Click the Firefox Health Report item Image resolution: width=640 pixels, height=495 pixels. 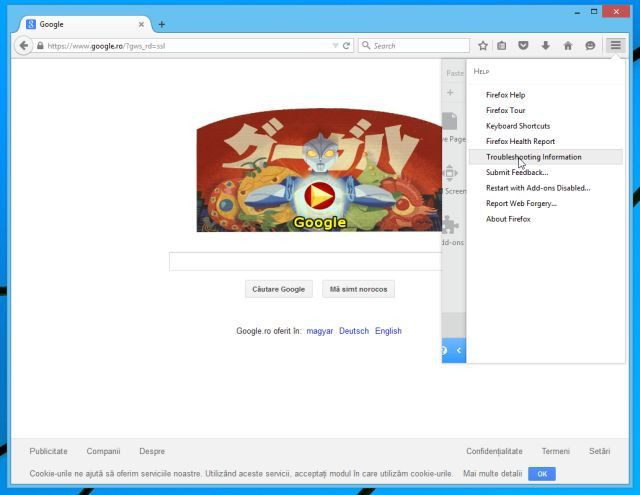[520, 141]
